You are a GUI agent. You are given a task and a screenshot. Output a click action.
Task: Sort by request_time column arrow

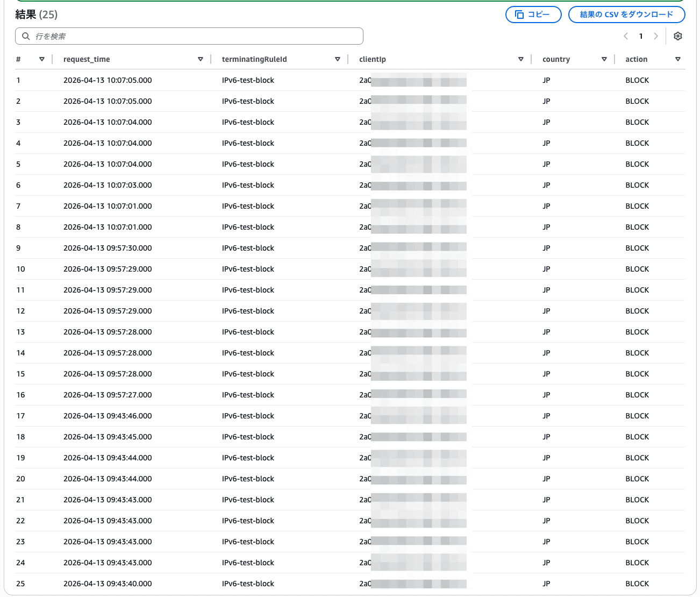tap(201, 59)
